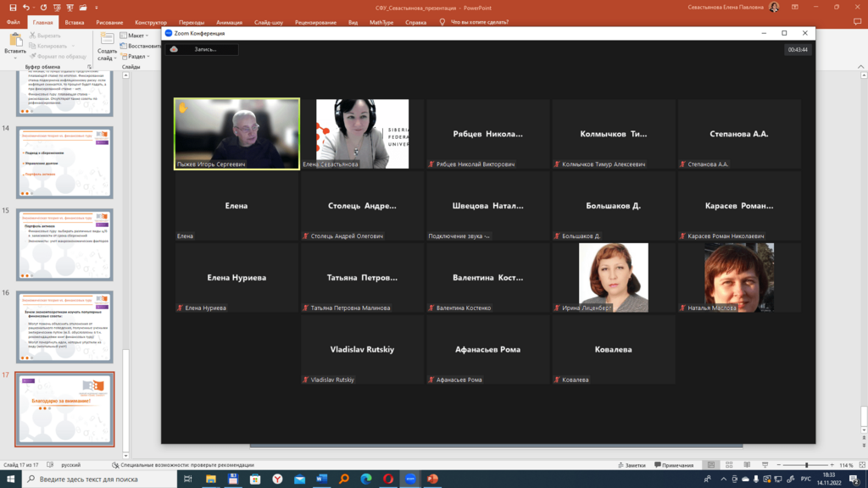Click the accessibility recommendations status bar item
This screenshot has width=868, height=488.
183,465
